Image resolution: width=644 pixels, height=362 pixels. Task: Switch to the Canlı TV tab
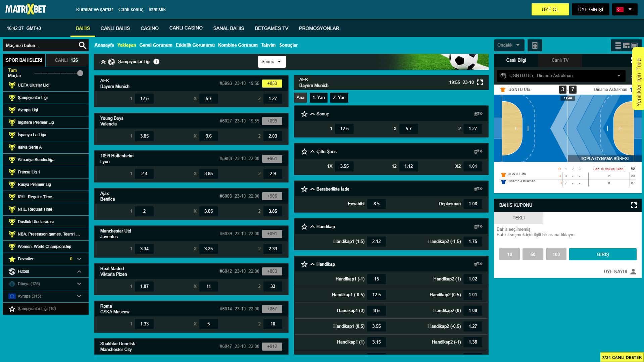pos(560,60)
